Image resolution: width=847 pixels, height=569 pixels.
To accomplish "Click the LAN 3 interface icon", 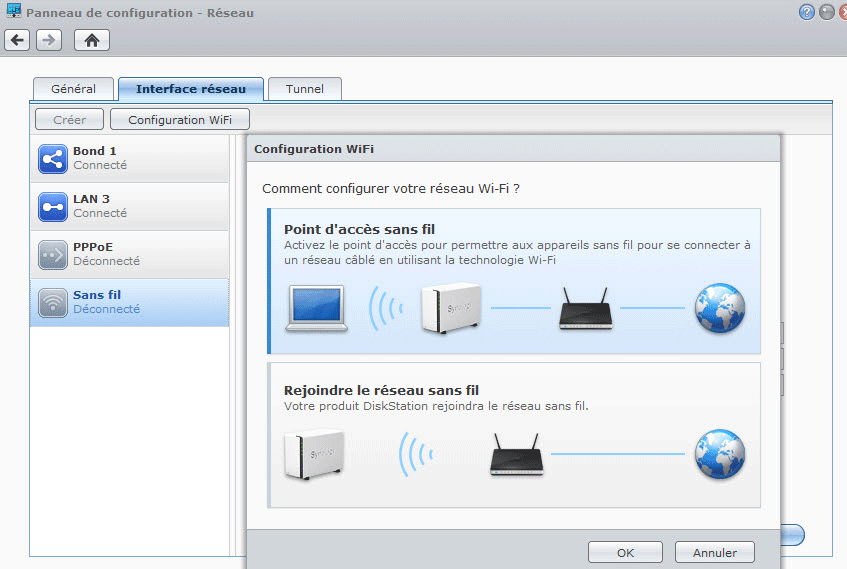I will click(52, 207).
